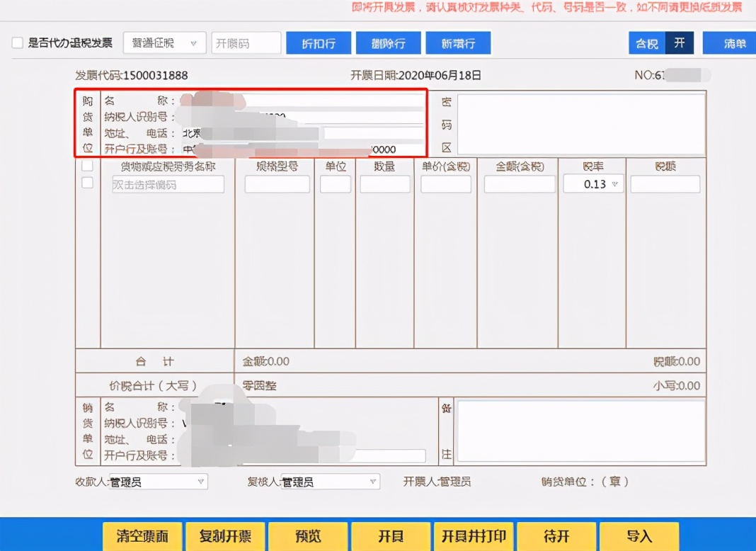756x551 pixels.
Task: Click the 新增行 button
Action: (458, 43)
